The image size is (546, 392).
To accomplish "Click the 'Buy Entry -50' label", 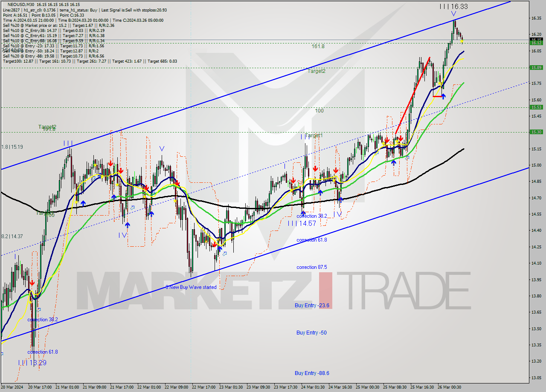I will [311, 333].
